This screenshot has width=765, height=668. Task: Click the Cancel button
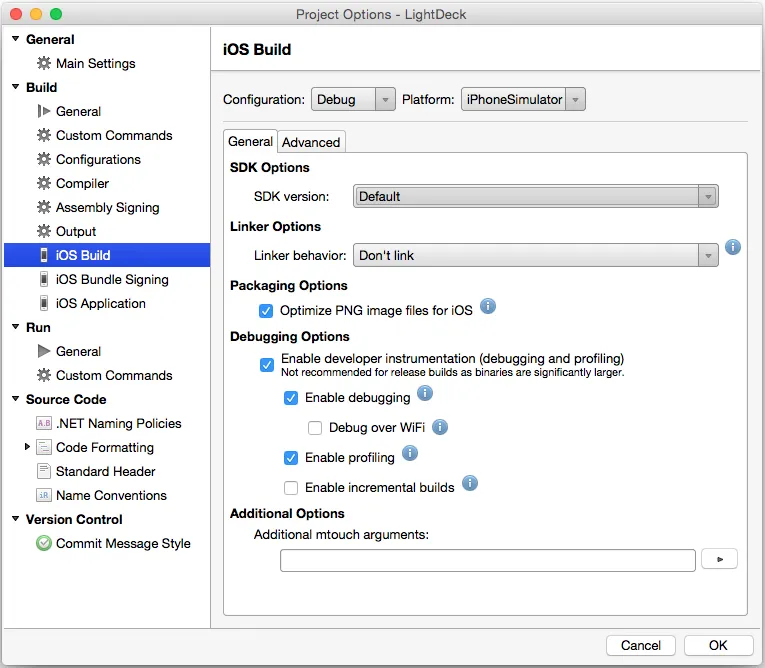(x=641, y=645)
